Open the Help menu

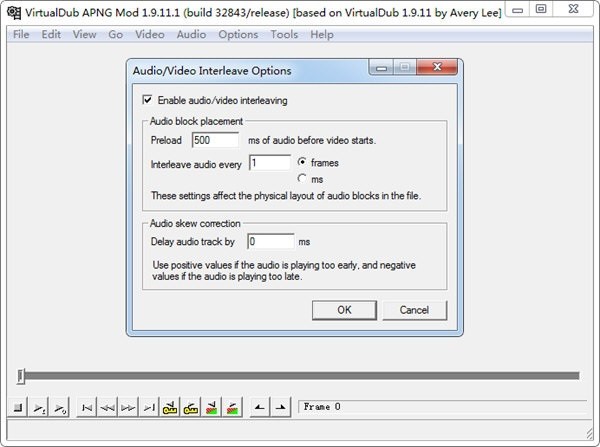coord(322,34)
